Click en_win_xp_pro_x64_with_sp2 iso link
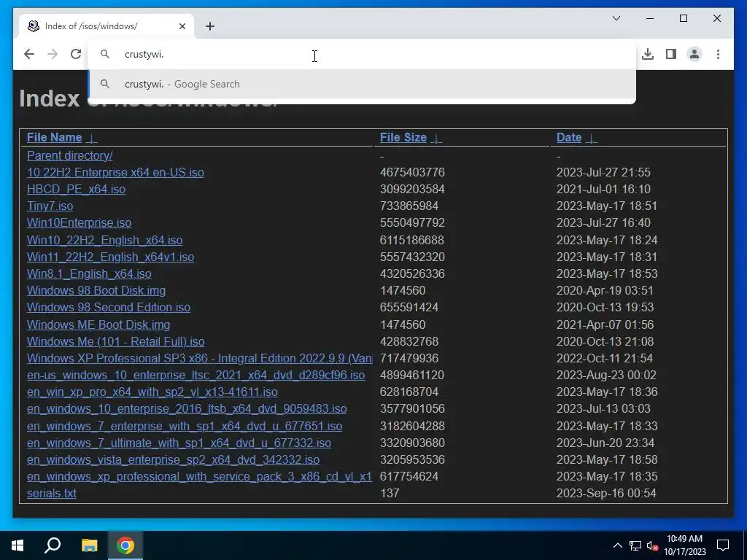The width and height of the screenshot is (747, 560). (x=152, y=392)
